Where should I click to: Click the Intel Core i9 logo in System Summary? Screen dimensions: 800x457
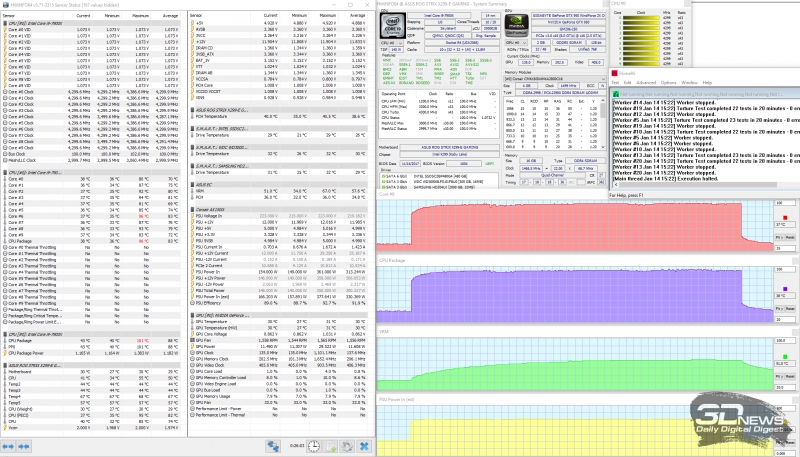392,26
